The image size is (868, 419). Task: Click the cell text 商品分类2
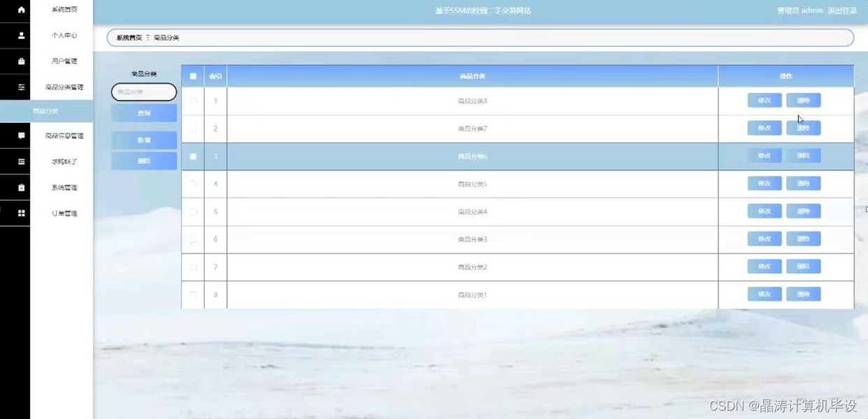(x=472, y=267)
